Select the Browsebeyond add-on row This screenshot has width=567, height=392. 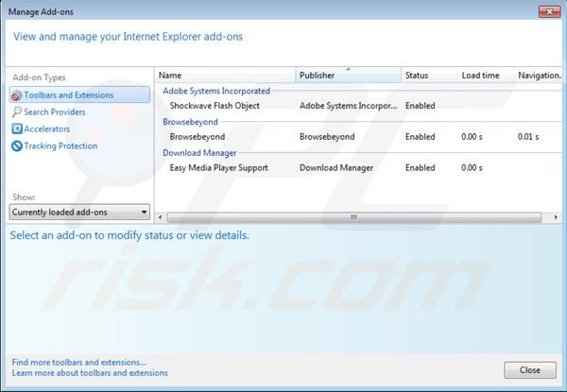coord(359,137)
